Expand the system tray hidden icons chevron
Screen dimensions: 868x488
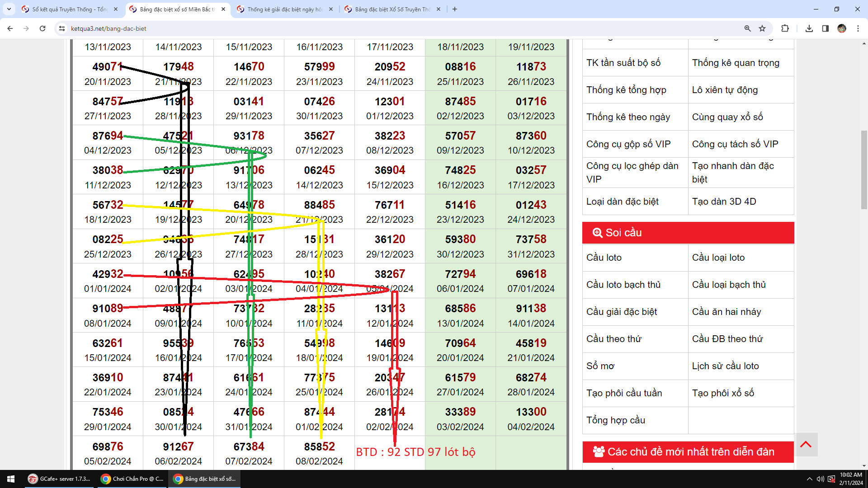pyautogui.click(x=809, y=479)
